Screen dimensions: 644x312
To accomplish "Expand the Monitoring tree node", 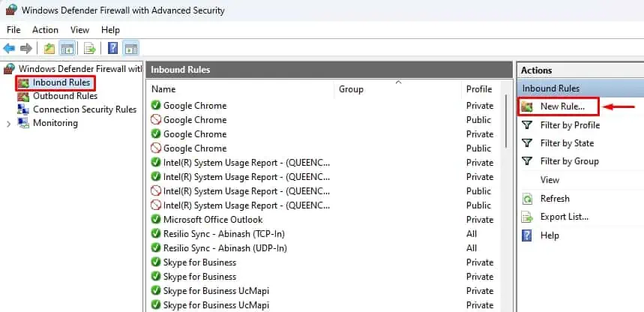I will point(8,123).
